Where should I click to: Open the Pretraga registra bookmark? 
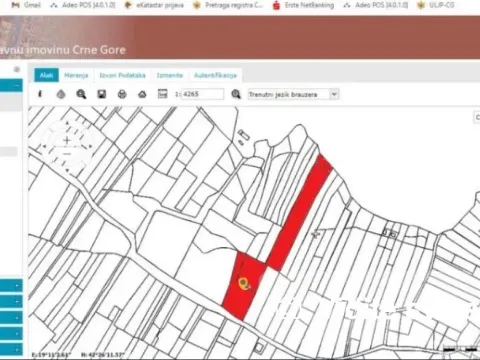[228, 5]
